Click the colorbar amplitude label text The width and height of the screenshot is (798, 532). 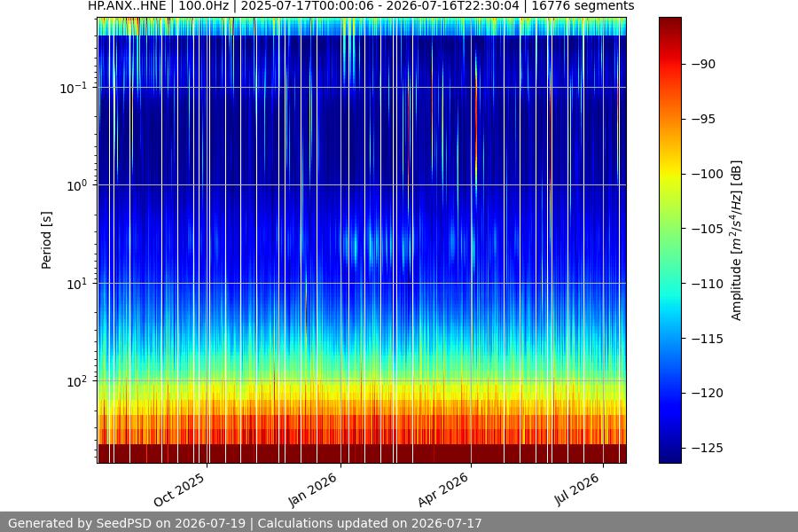coord(736,240)
